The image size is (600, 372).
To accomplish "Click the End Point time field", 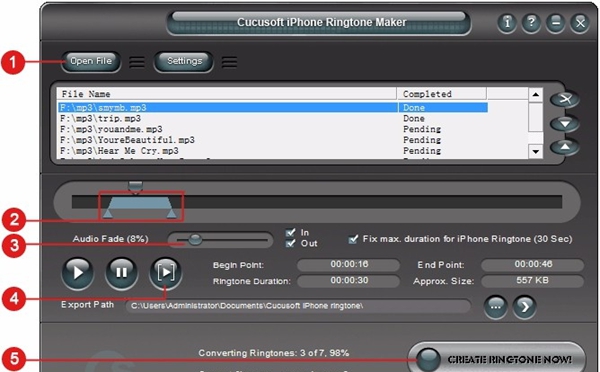I will tap(533, 264).
